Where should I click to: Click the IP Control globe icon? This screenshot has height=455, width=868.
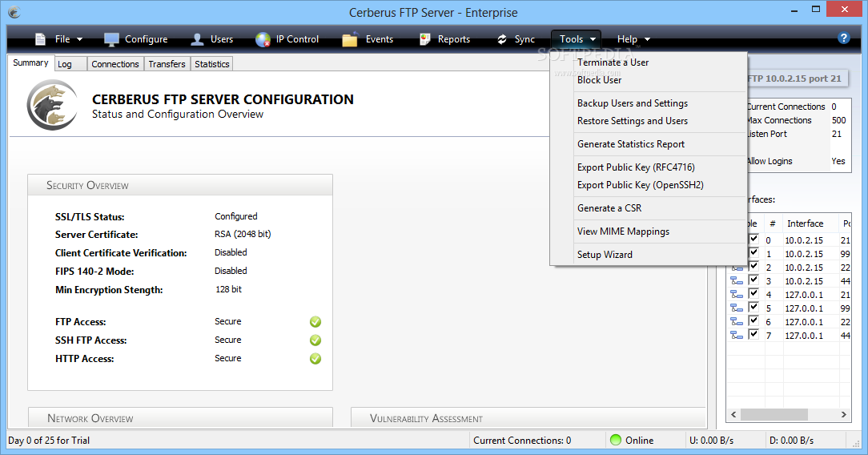pyautogui.click(x=263, y=39)
